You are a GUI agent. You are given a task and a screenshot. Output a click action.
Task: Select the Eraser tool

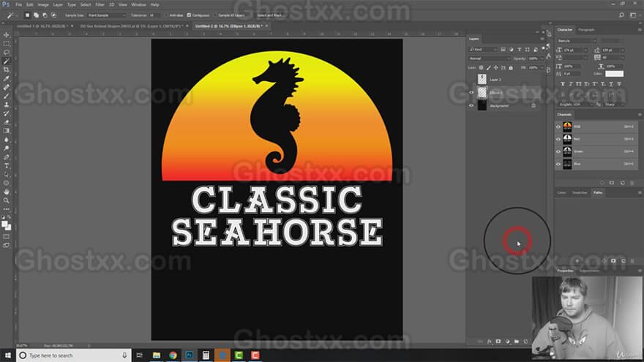tap(6, 122)
